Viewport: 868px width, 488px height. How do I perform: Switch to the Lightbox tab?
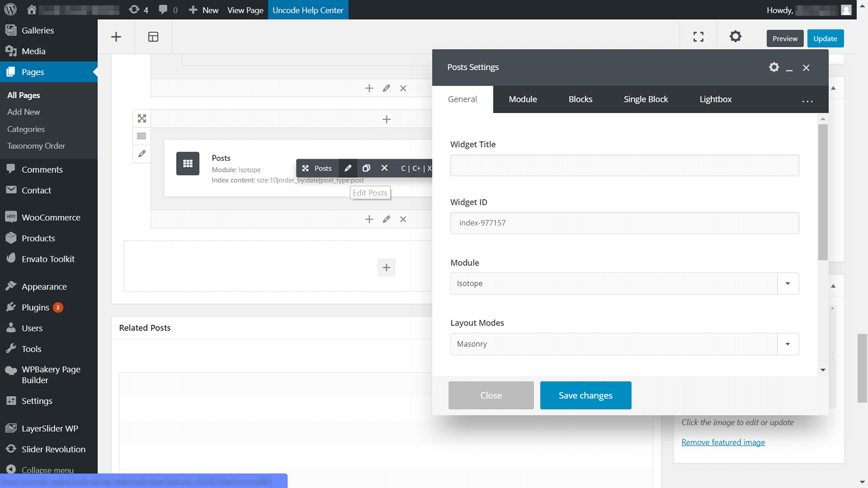(x=716, y=99)
